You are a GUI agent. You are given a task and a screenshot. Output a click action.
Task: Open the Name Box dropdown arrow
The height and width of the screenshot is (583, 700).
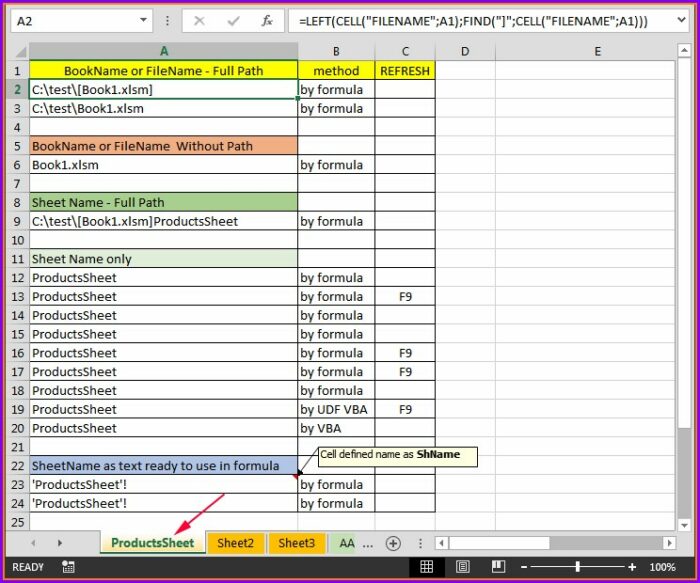(x=143, y=20)
